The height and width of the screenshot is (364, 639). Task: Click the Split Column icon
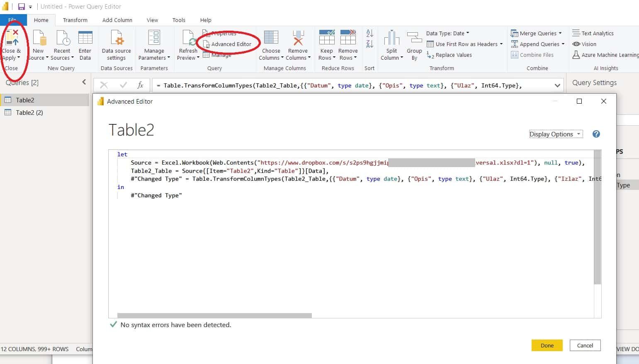(x=391, y=37)
